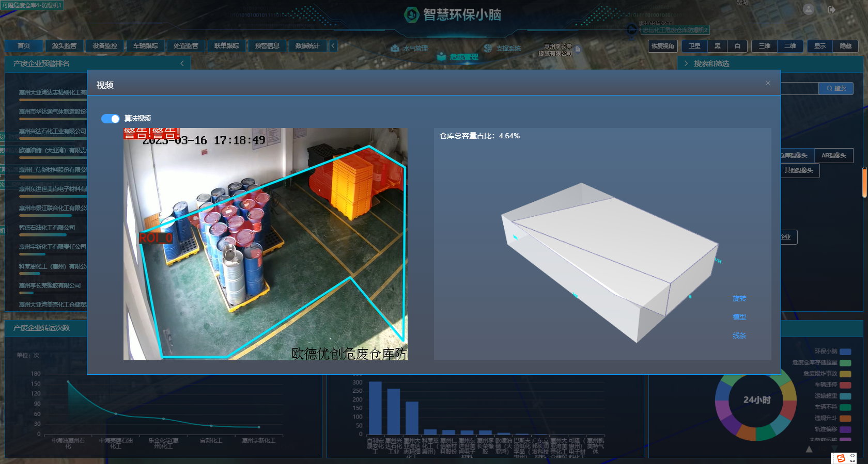
Task: Select the 显示 option
Action: pos(820,46)
